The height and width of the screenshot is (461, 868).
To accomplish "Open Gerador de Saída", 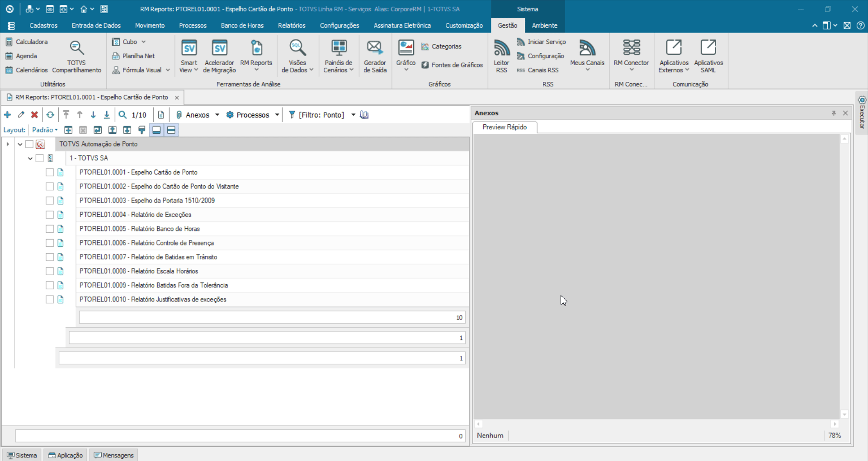I will (x=375, y=56).
